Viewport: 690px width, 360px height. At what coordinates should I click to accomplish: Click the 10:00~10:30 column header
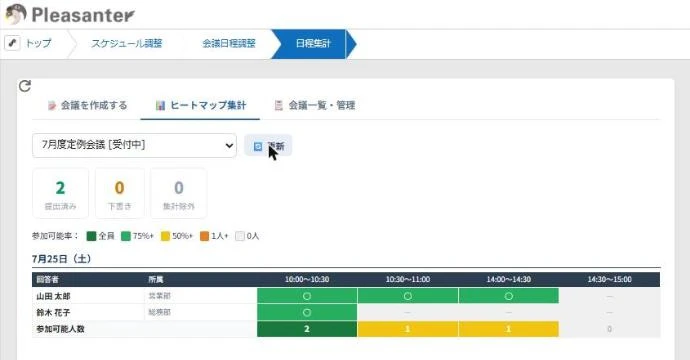click(x=307, y=279)
